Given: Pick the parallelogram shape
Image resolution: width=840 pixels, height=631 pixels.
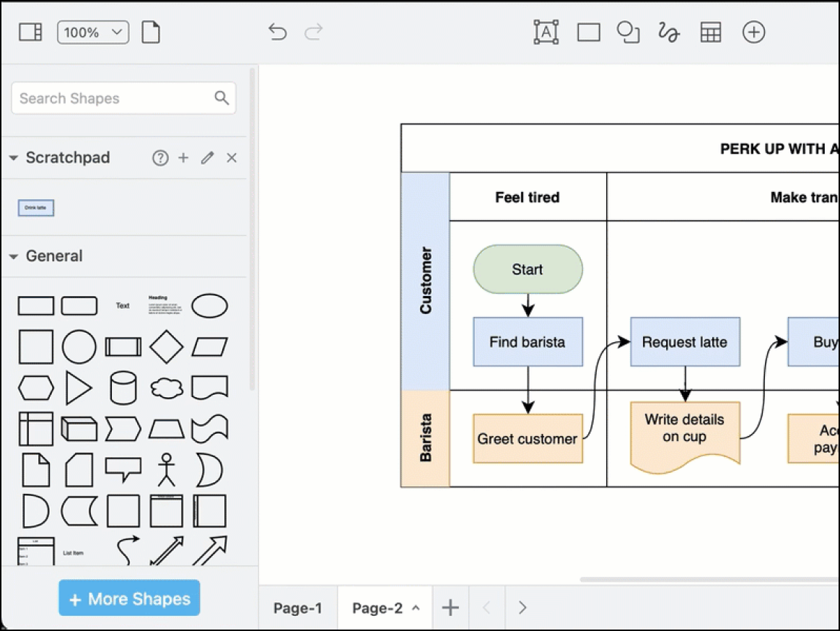Looking at the screenshot, I should pyautogui.click(x=209, y=347).
